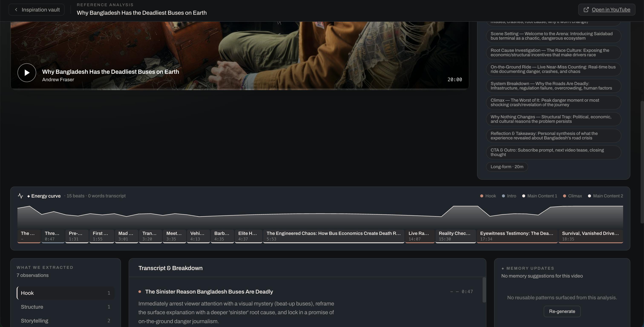The height and width of the screenshot is (327, 644).
Task: Select the 'Elite H...' beat at 4:37
Action: [249, 236]
